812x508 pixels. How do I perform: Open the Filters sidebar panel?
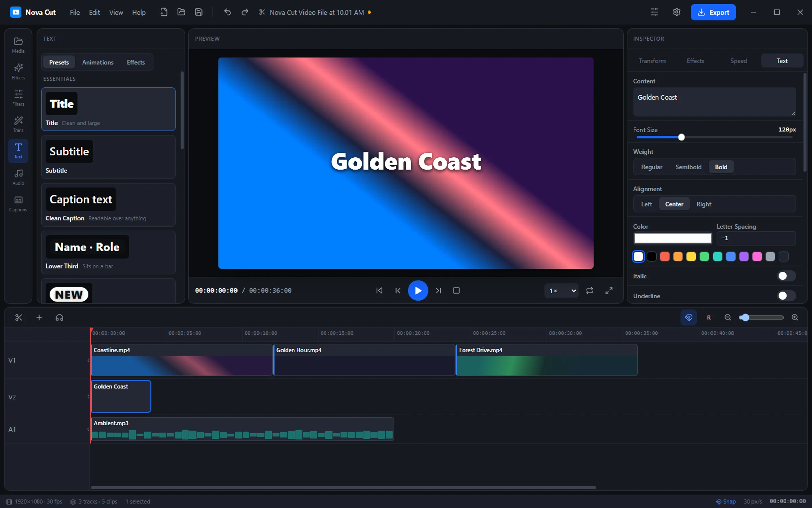18,98
